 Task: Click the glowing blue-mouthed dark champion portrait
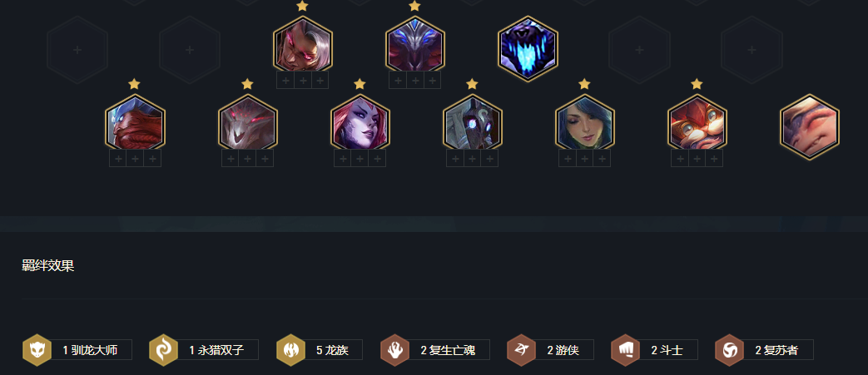[528, 49]
